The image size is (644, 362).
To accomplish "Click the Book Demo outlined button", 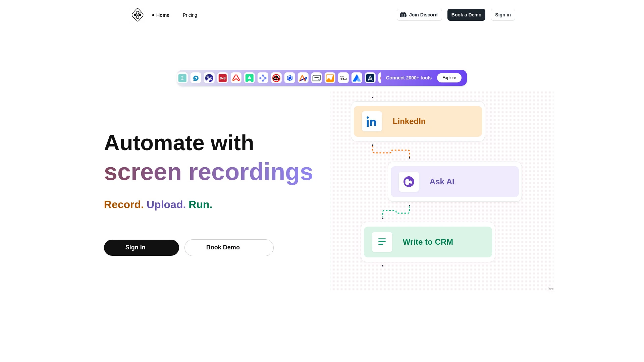I will pos(229,247).
